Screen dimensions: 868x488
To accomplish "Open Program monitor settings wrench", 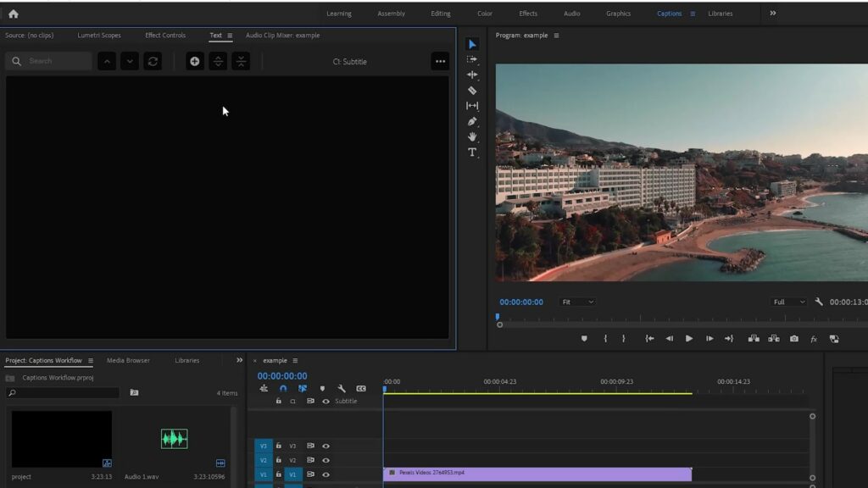I will pyautogui.click(x=819, y=302).
